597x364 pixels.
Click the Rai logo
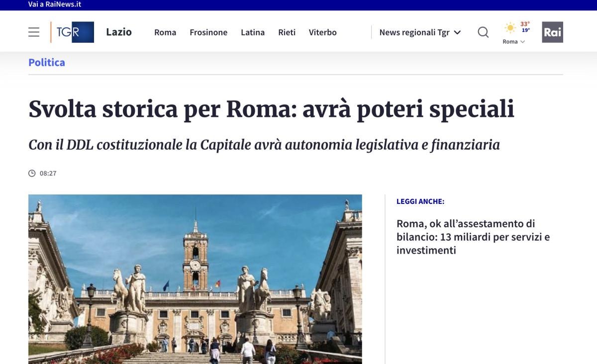552,32
